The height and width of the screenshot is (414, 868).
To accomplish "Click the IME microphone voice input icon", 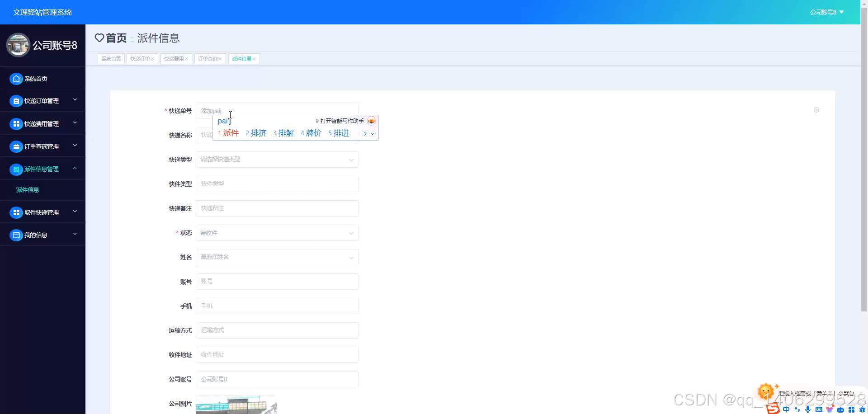I will point(808,409).
